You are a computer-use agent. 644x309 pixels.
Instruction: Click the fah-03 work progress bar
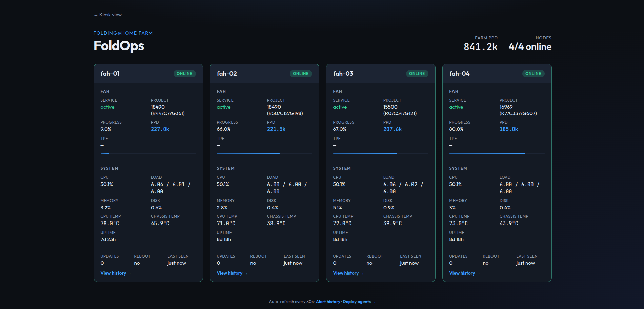click(381, 154)
